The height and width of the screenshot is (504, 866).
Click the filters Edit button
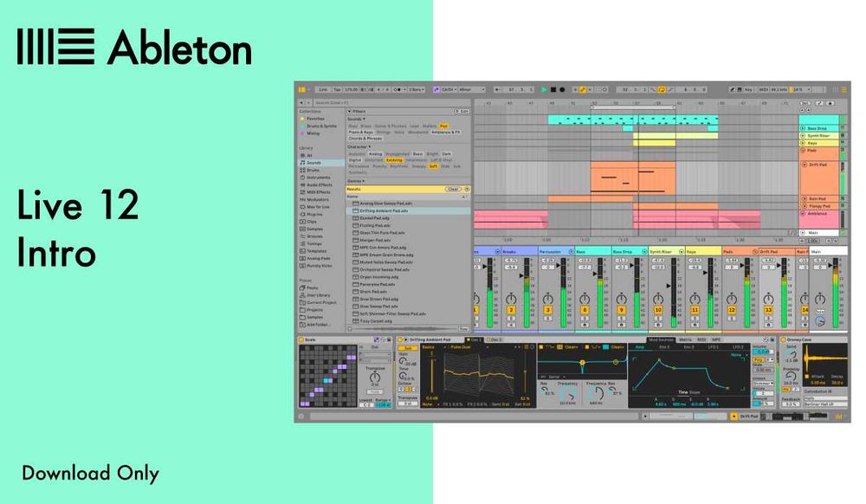462,112
